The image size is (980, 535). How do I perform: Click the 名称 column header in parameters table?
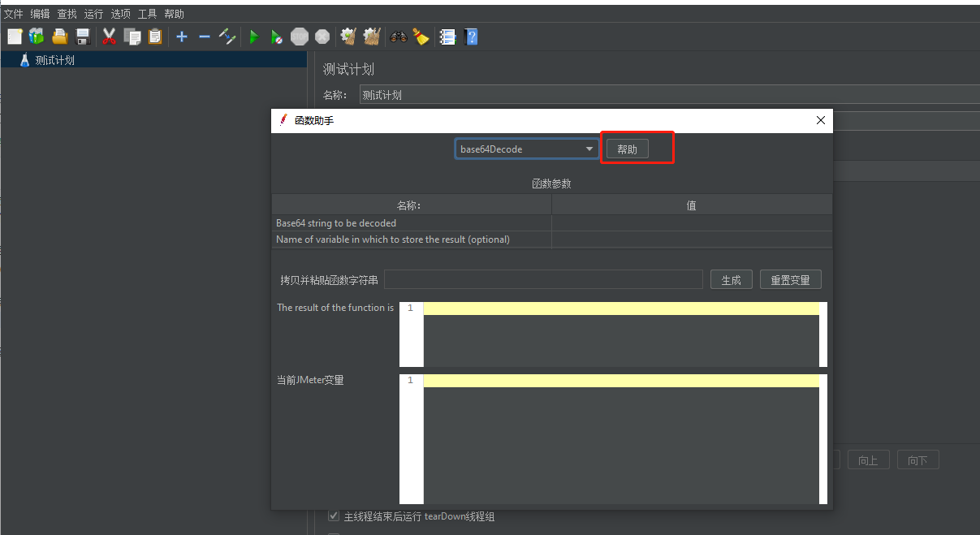(412, 206)
